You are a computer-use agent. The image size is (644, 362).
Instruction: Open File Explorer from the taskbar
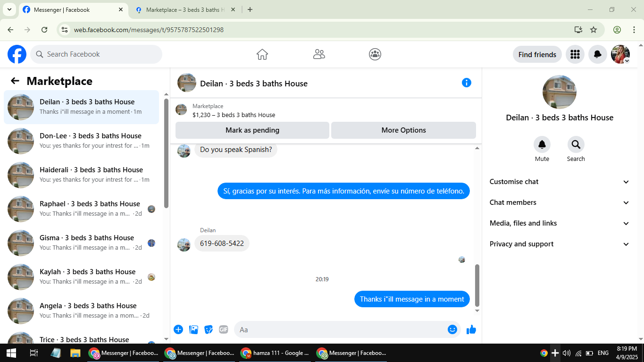75,353
